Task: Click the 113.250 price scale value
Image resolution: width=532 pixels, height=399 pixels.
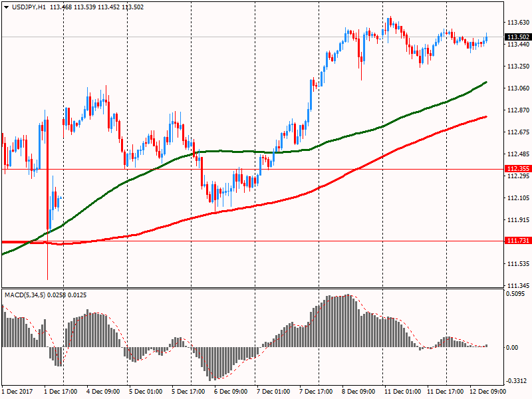Action: [x=518, y=66]
